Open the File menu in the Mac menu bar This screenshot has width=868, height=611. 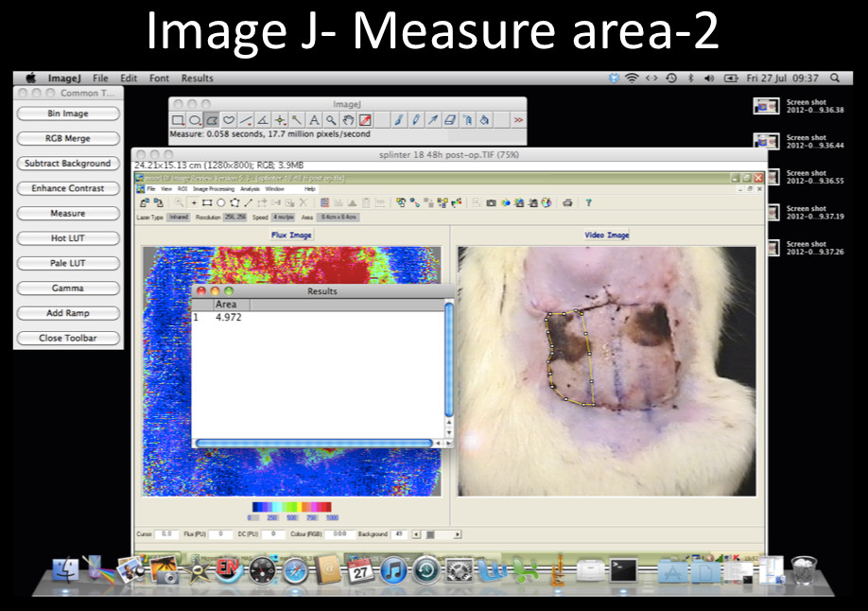pos(100,79)
